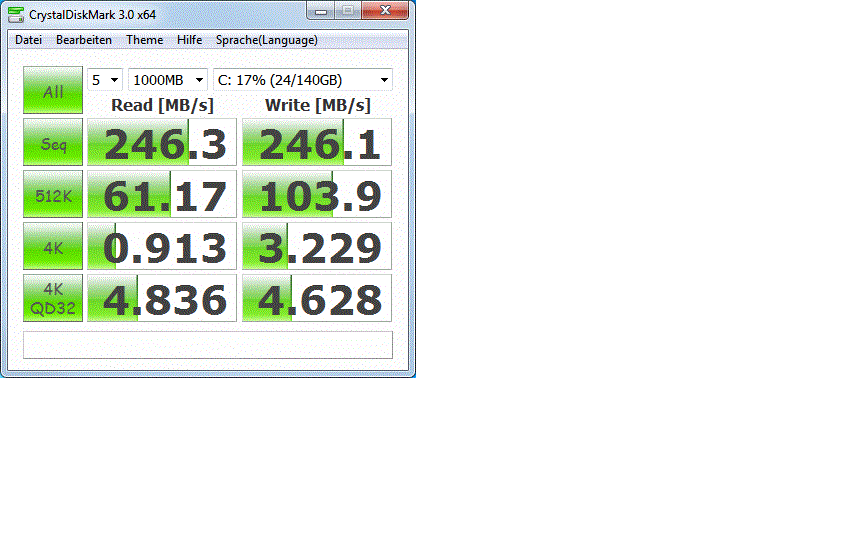Image resolution: width=864 pixels, height=540 pixels.
Task: Click the 4K read result 0.913
Action: pyautogui.click(x=162, y=246)
